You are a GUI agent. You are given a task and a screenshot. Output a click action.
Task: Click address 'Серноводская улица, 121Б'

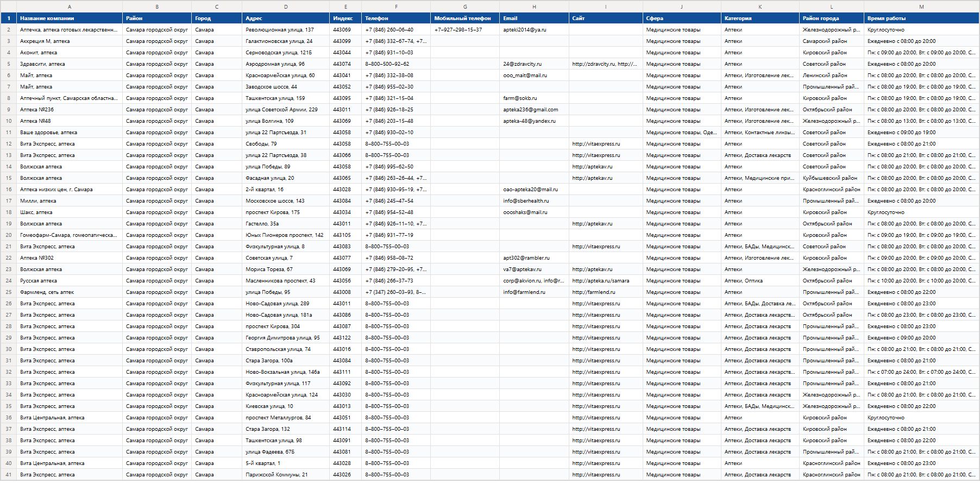(286, 53)
